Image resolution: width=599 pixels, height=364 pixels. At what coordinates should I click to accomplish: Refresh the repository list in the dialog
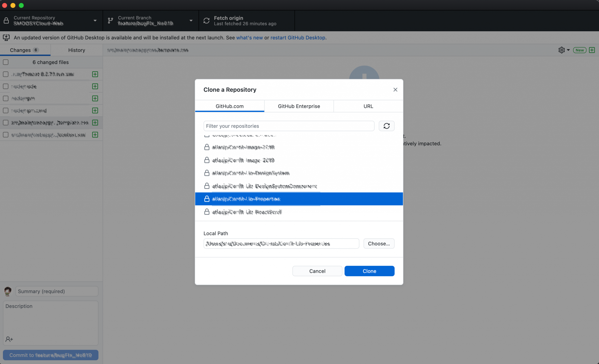(387, 126)
